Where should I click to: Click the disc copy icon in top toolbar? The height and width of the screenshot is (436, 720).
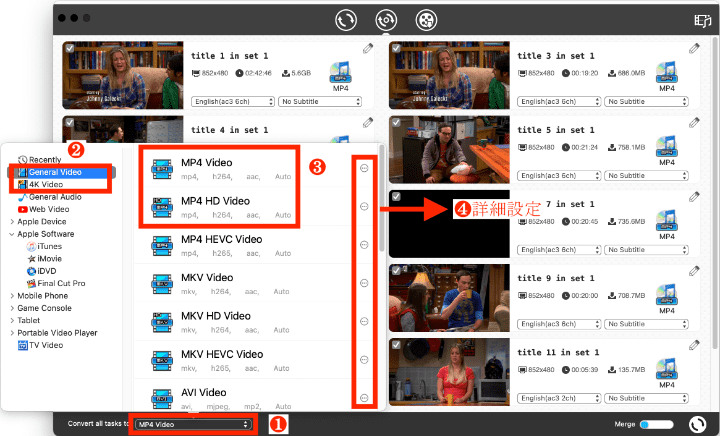[386, 21]
